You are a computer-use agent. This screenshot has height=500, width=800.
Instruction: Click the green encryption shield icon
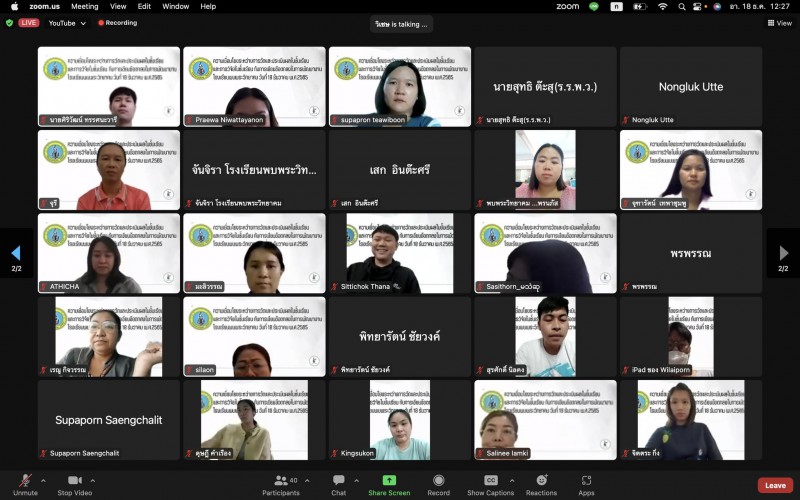click(10, 23)
